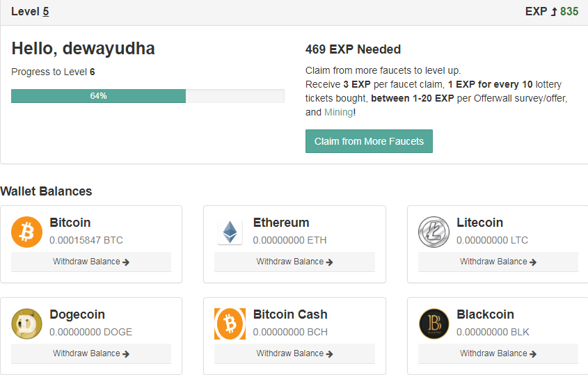Image resolution: width=588 pixels, height=375 pixels.
Task: Click the 0.00000000 ETH balance
Action: click(290, 240)
